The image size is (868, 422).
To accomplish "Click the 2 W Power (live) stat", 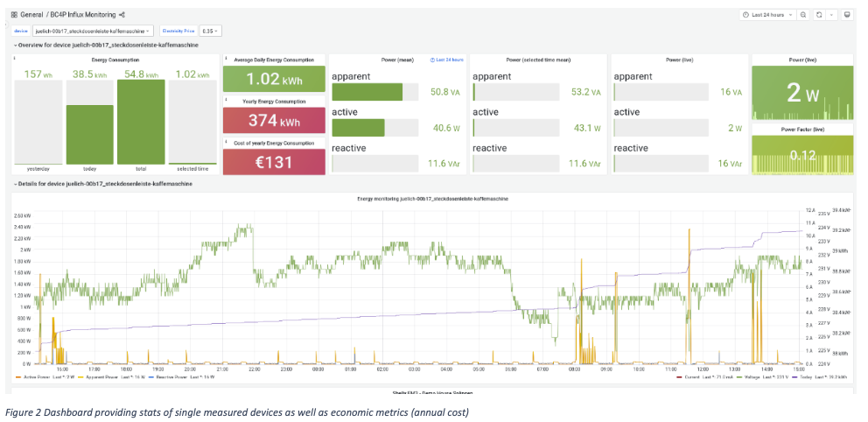I will pos(802,93).
